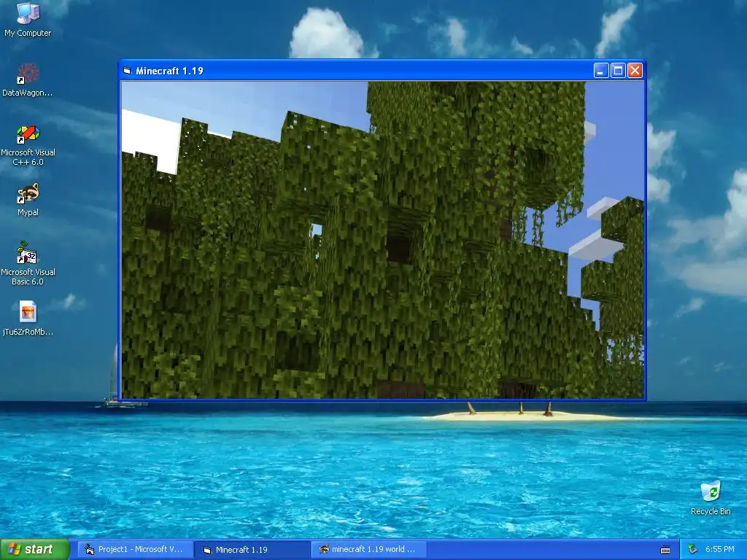Close the Minecraft 1.19 window

point(635,71)
